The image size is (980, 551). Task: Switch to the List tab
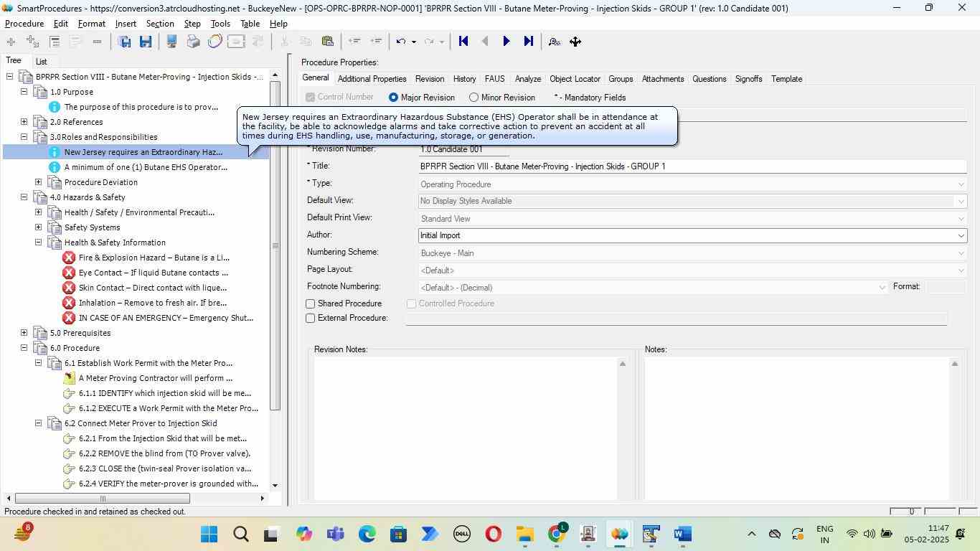42,62
